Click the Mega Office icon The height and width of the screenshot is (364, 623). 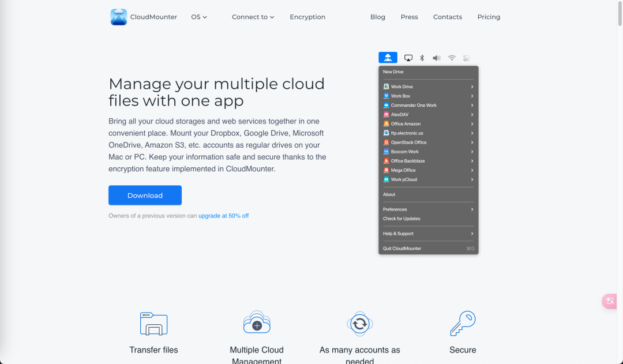(386, 170)
